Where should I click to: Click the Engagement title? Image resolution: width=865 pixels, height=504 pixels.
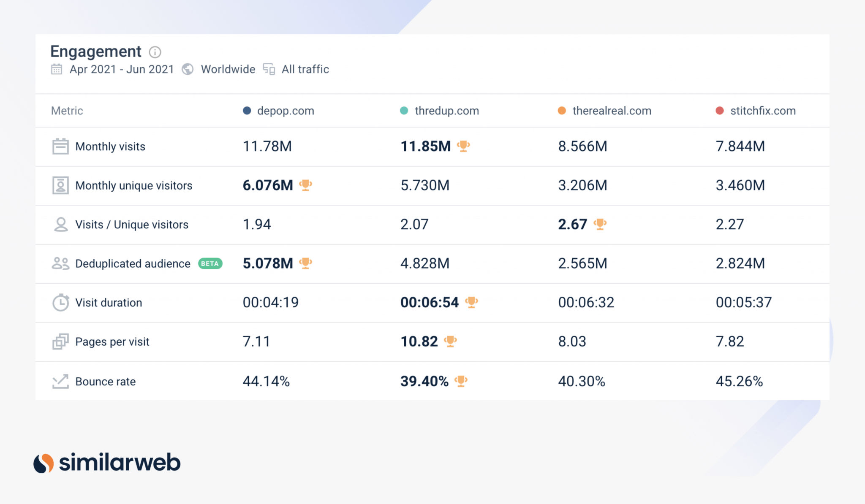[96, 51]
